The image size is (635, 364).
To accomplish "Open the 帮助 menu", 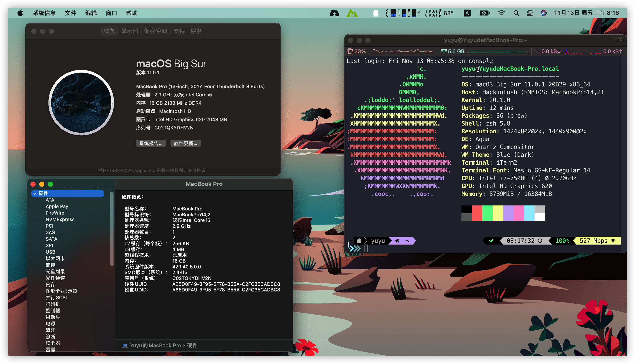I will coord(132,13).
